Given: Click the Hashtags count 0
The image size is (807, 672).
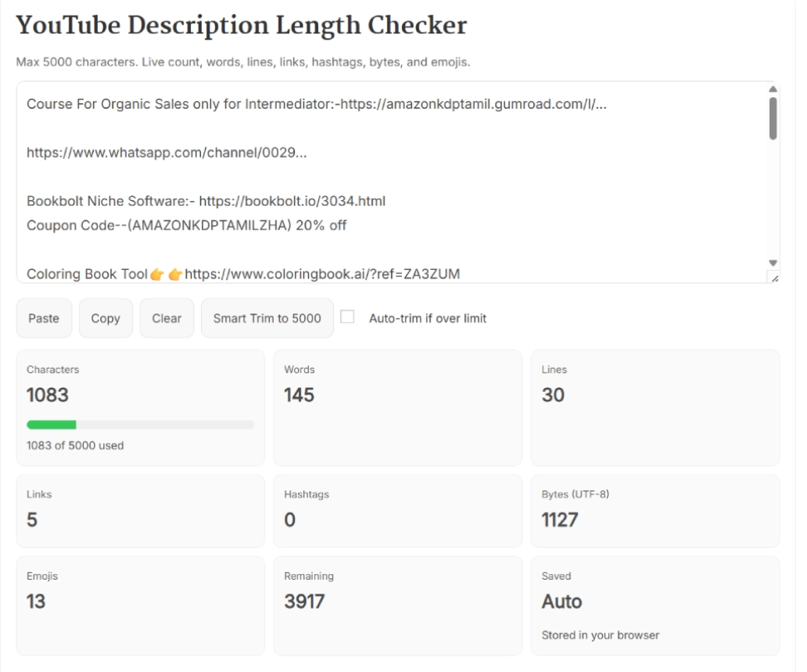Looking at the screenshot, I should coord(289,520).
